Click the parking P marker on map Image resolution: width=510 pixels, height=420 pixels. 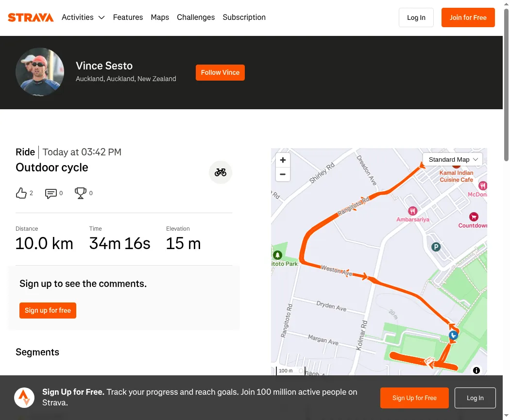[436, 247]
